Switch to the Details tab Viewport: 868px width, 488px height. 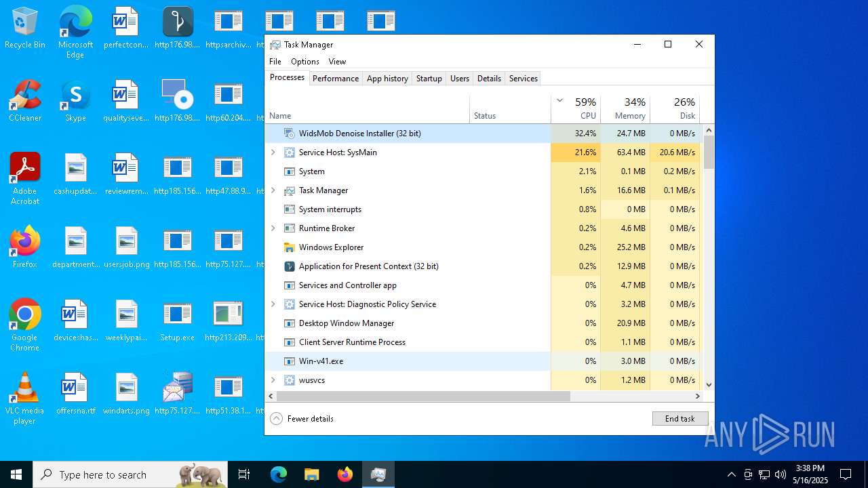coord(489,79)
